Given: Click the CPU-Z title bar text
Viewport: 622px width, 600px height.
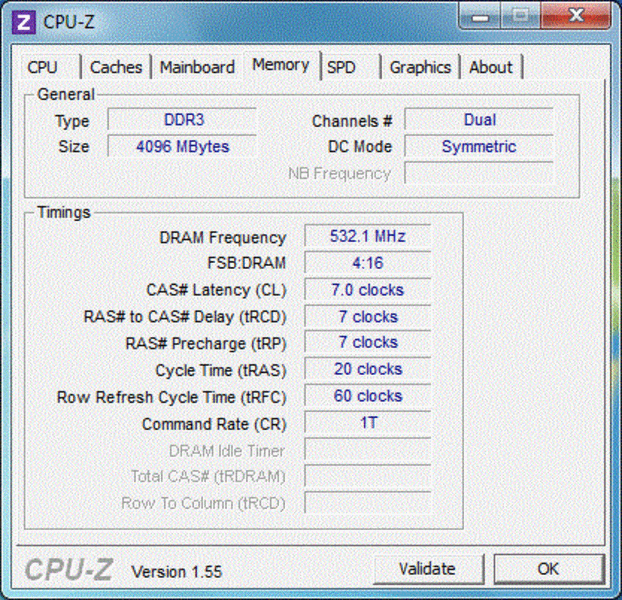Looking at the screenshot, I should (69, 22).
